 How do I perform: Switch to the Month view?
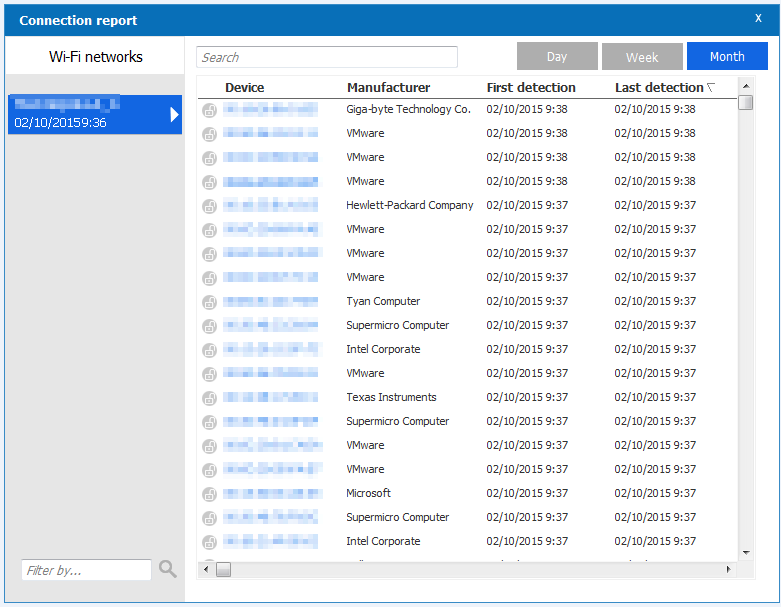(x=727, y=56)
